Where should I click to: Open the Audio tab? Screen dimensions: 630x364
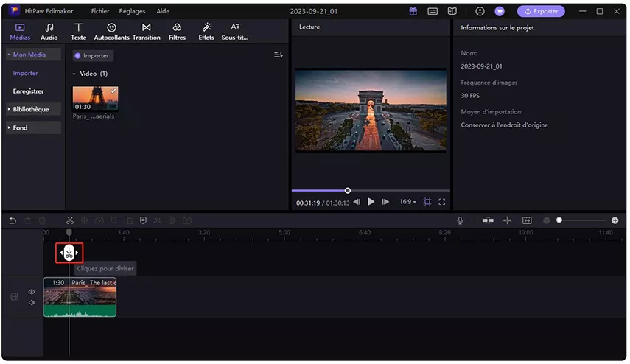click(x=49, y=32)
